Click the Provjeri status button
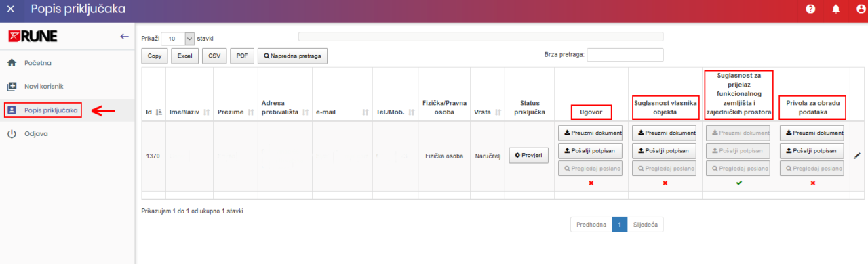Image resolution: width=868 pixels, height=264 pixels. pyautogui.click(x=528, y=156)
